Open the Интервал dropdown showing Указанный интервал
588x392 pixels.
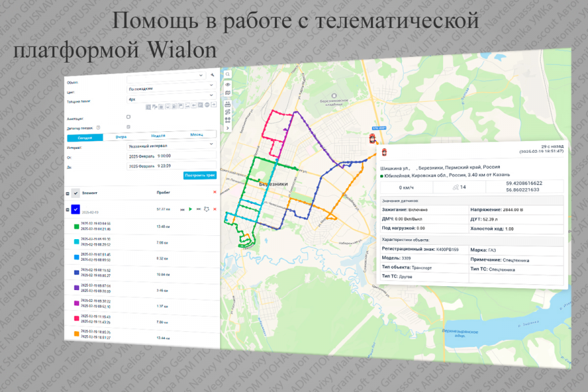pyautogui.click(x=171, y=145)
